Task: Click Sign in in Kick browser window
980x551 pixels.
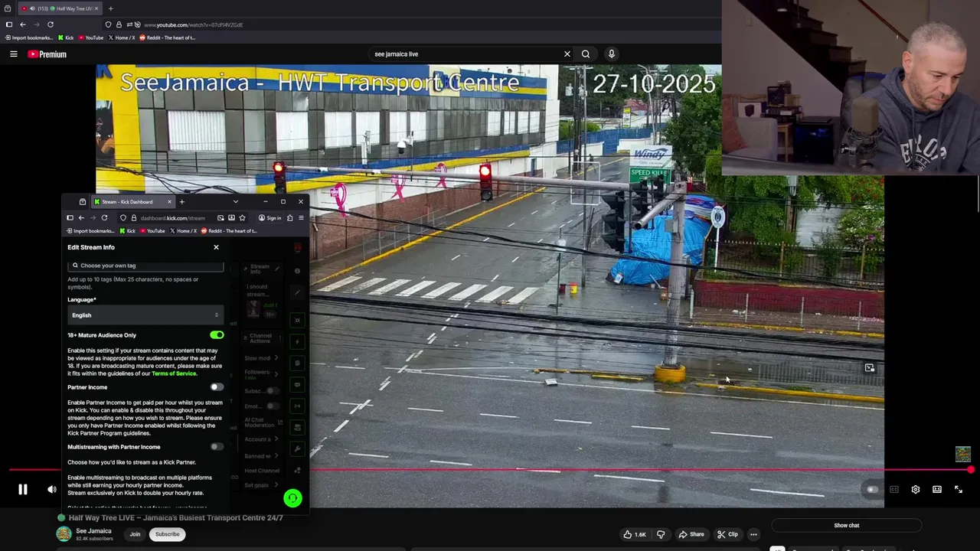Action: [x=269, y=218]
